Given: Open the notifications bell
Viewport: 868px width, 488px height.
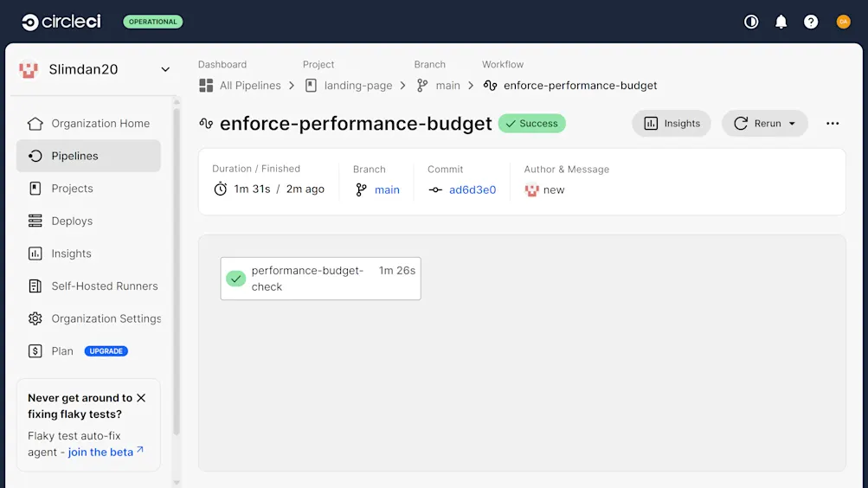Looking at the screenshot, I should point(781,22).
